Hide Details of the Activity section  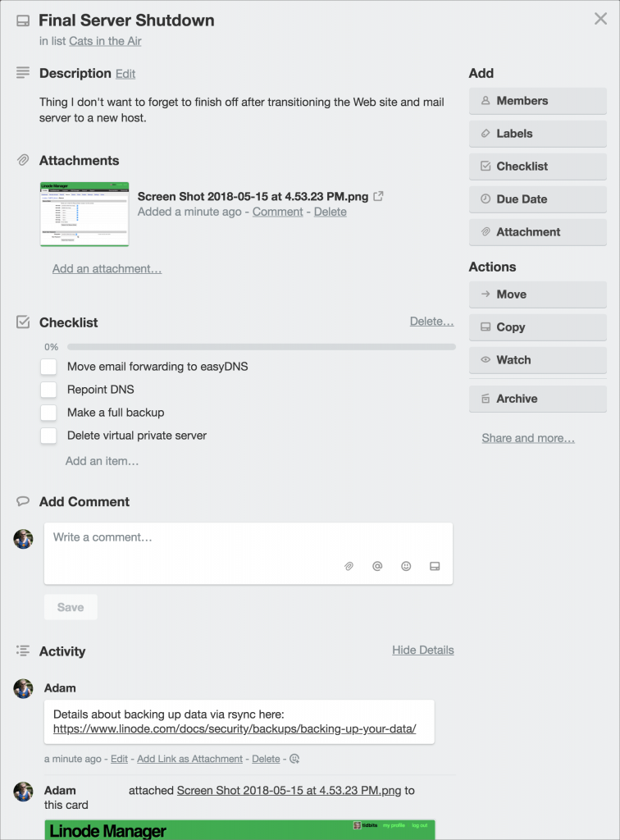423,650
